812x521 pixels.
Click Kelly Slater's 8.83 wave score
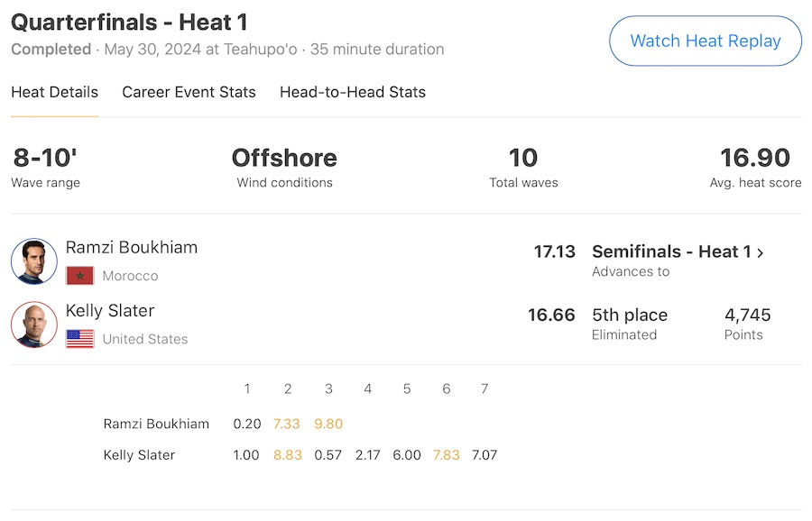pyautogui.click(x=288, y=455)
